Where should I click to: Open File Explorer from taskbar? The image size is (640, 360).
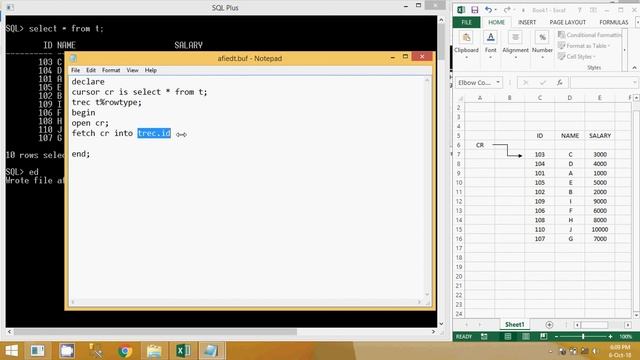[154, 351]
